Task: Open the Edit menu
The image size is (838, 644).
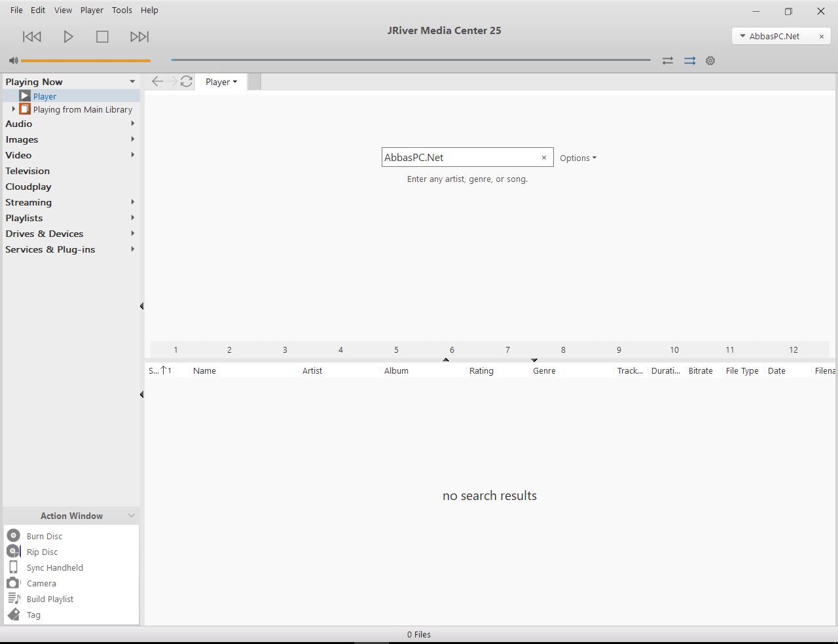Action: [38, 10]
